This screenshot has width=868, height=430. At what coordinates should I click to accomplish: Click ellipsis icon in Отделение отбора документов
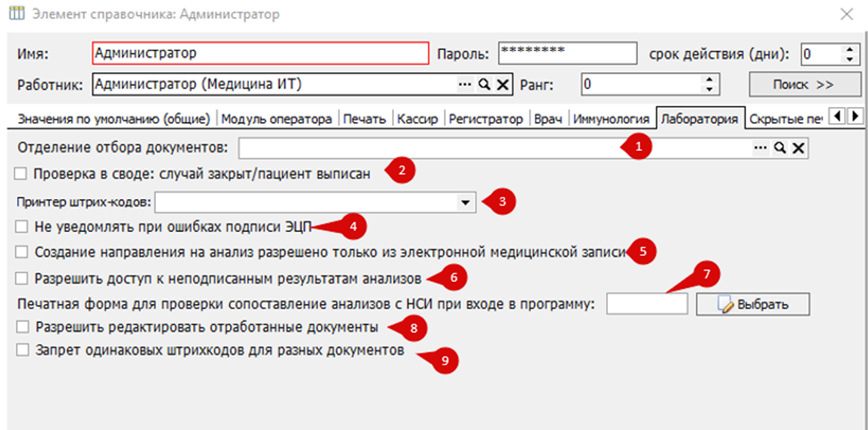(x=760, y=147)
